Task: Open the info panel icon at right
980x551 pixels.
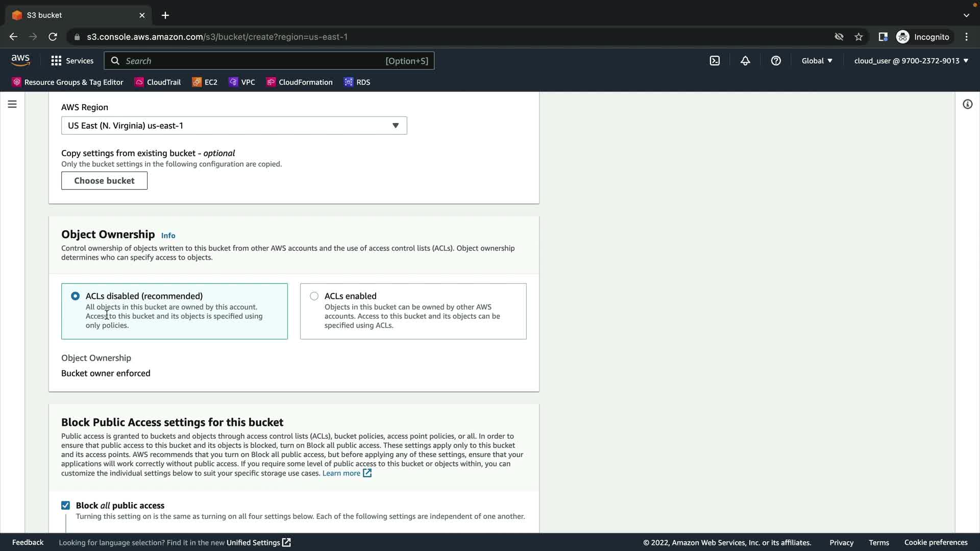Action: 967,104
